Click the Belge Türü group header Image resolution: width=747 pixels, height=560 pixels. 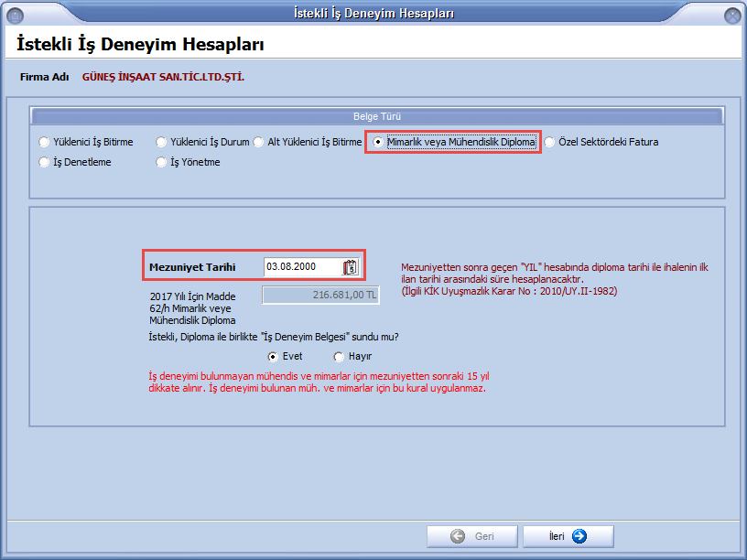click(x=377, y=117)
